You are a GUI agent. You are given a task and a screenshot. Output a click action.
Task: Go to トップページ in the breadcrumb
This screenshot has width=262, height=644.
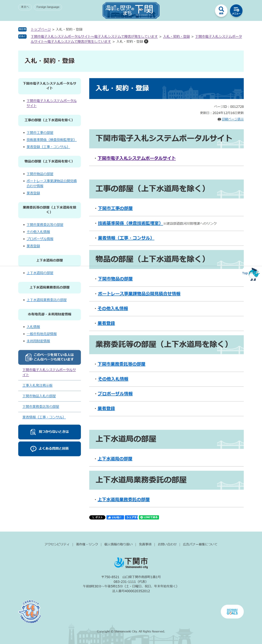click(x=41, y=29)
